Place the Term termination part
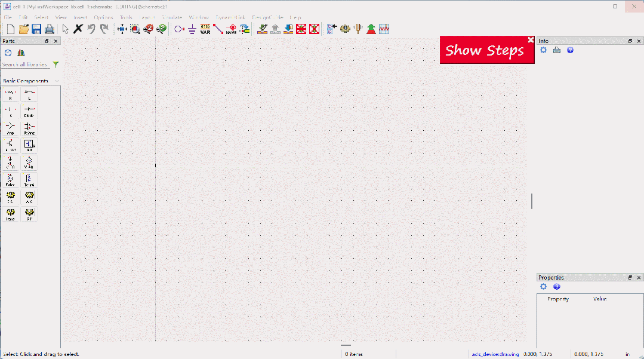The width and height of the screenshot is (644, 359). coord(29,180)
